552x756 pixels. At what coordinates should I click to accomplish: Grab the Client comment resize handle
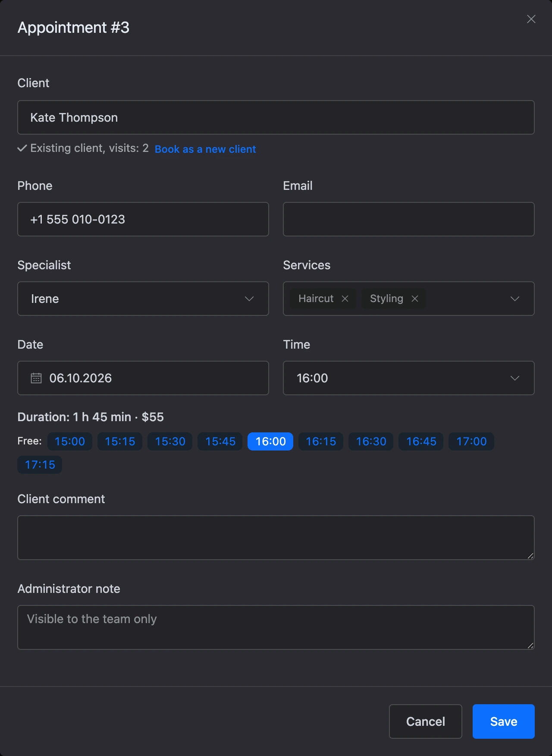pyautogui.click(x=530, y=556)
